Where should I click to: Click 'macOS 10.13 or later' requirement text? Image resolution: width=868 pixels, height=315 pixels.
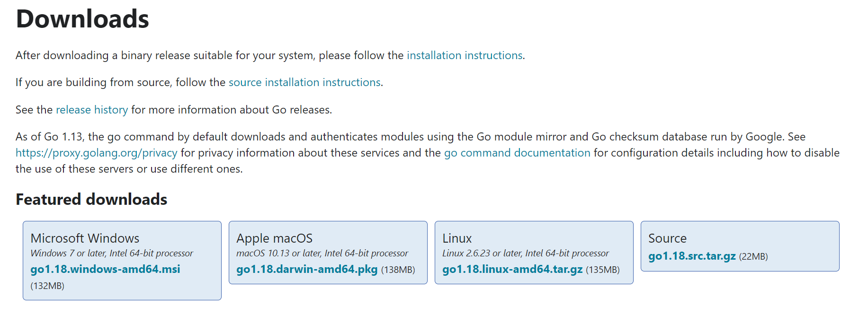pyautogui.click(x=322, y=253)
